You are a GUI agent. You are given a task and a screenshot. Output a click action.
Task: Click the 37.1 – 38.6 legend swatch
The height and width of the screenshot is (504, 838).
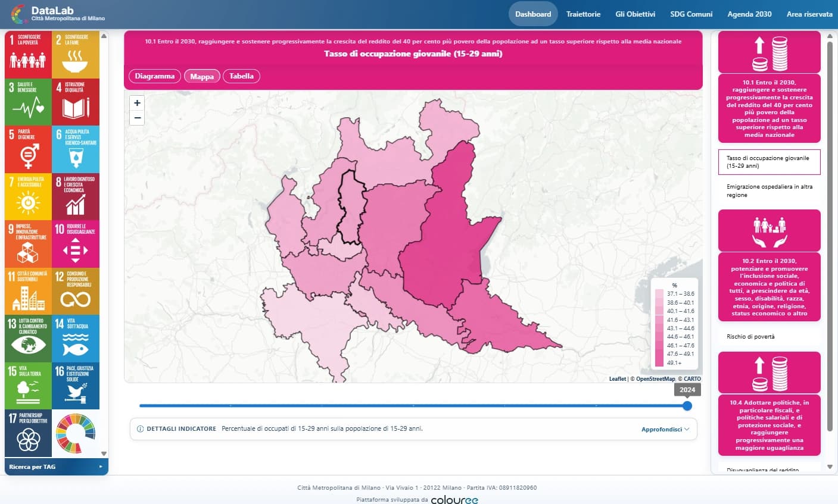click(x=659, y=293)
